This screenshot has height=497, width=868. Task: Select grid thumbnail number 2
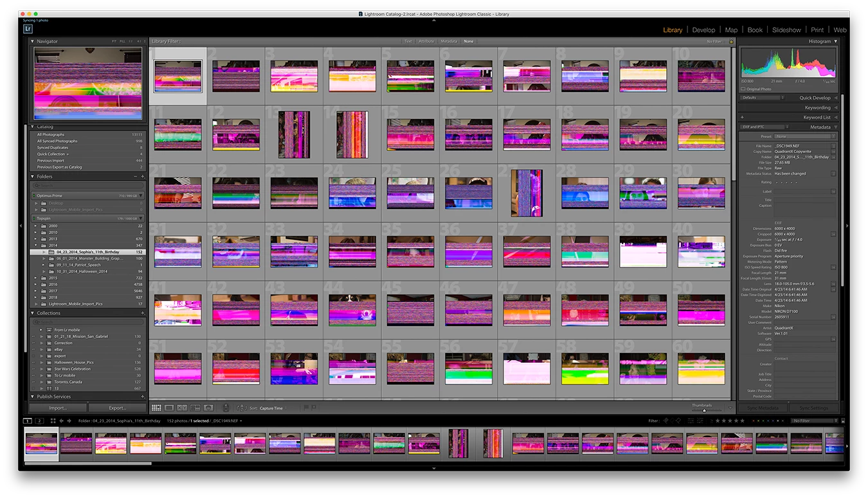click(236, 76)
